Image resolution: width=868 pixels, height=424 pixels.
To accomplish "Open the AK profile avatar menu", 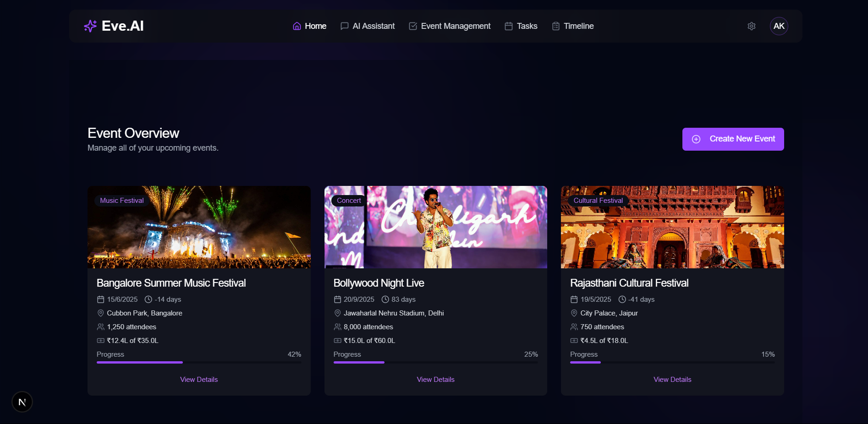I will tap(779, 26).
